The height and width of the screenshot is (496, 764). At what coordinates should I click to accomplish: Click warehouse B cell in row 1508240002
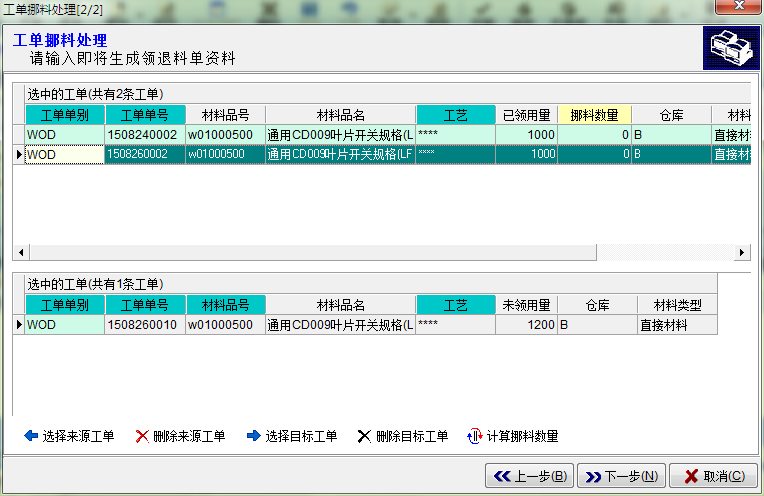(x=671, y=134)
